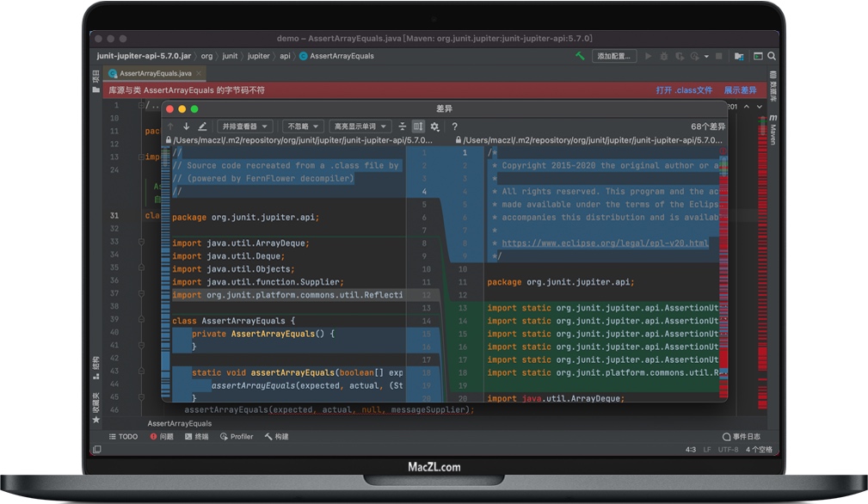The image size is (868, 504).
Task: Open the 高亮显示单词 highlighting dropdown
Action: 358,126
